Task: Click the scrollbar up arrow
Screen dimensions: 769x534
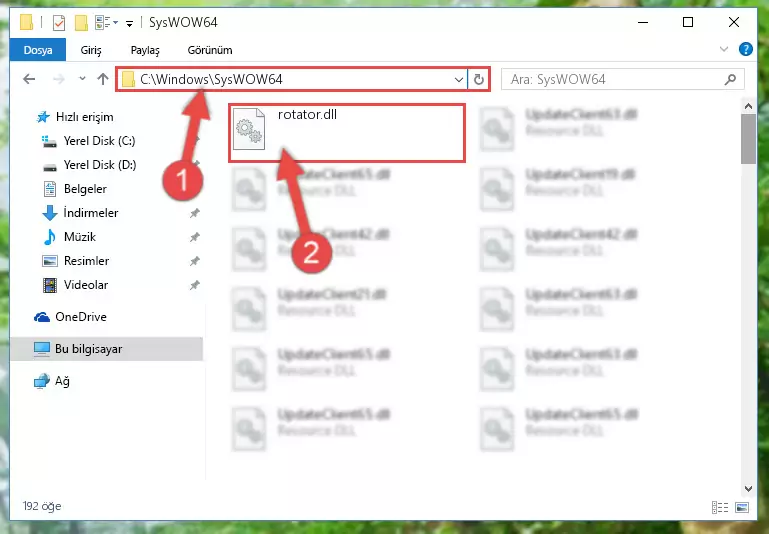Action: tap(748, 106)
